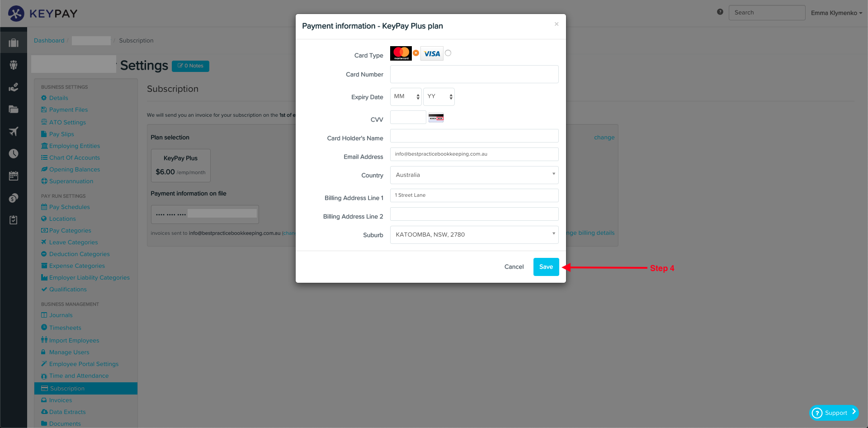Open Pay Schedules
This screenshot has width=868, height=428.
click(69, 207)
